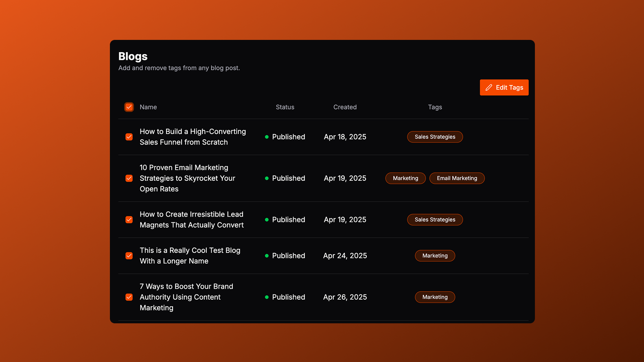Open the 7 Ways to Boost blog title
Image resolution: width=644 pixels, height=362 pixels.
(186, 297)
